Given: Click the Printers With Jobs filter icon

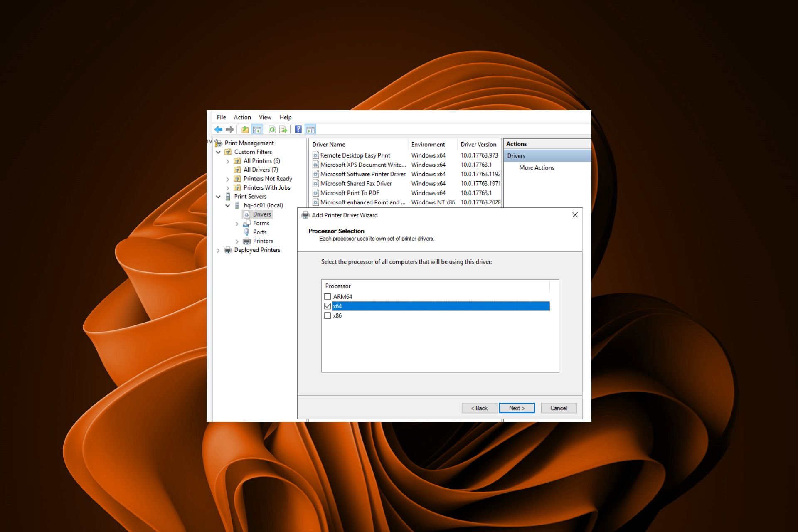Looking at the screenshot, I should [237, 187].
